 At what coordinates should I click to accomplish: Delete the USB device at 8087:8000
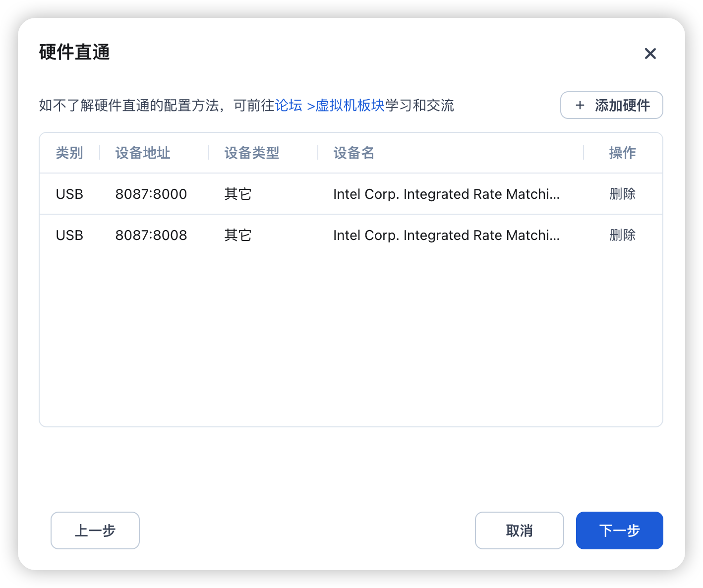point(622,194)
